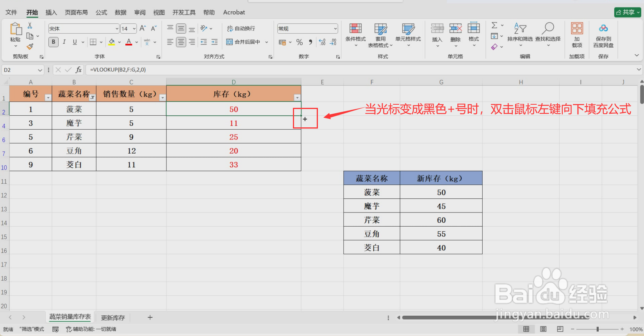Expand the formula bar
644x336 pixels.
[639, 70]
